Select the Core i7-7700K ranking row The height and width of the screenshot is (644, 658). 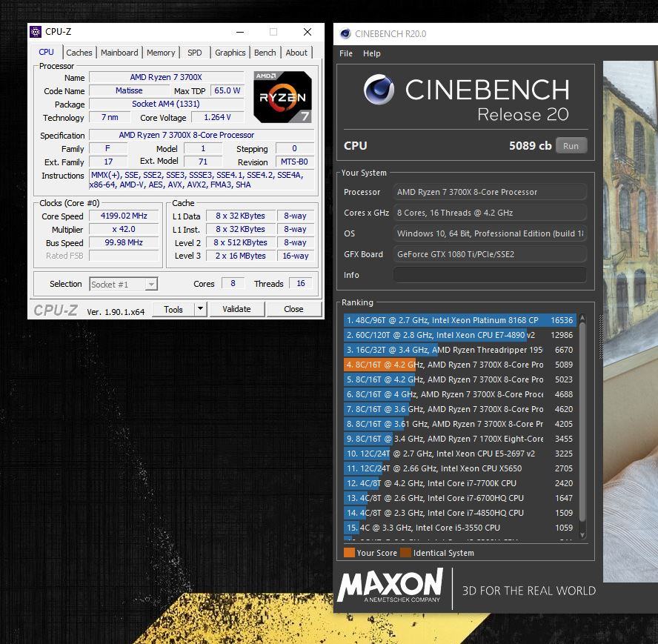pos(460,483)
